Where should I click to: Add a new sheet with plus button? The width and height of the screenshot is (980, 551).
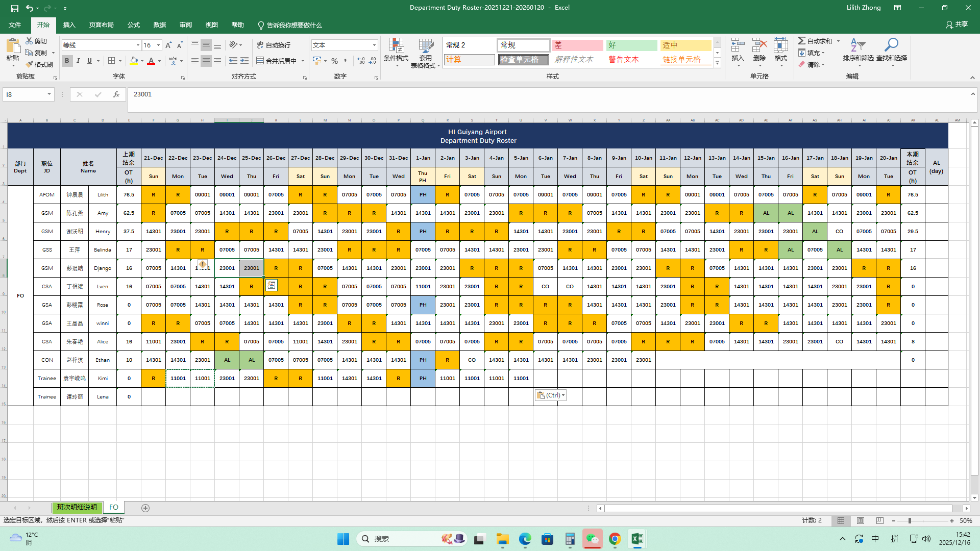point(145,508)
